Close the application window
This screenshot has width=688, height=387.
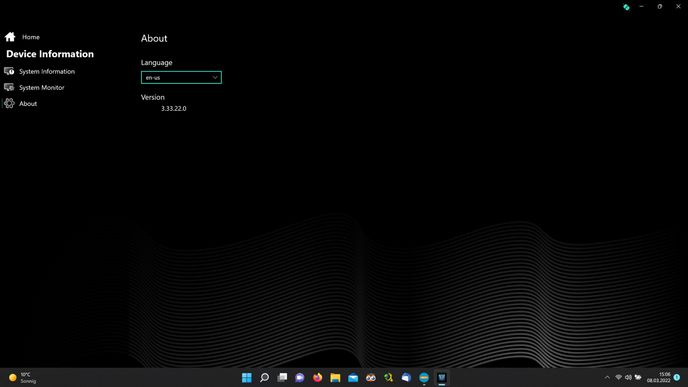tap(678, 7)
